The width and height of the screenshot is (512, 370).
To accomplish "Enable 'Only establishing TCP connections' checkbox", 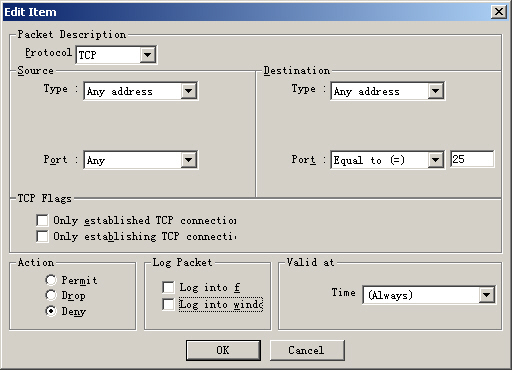I will 42,236.
